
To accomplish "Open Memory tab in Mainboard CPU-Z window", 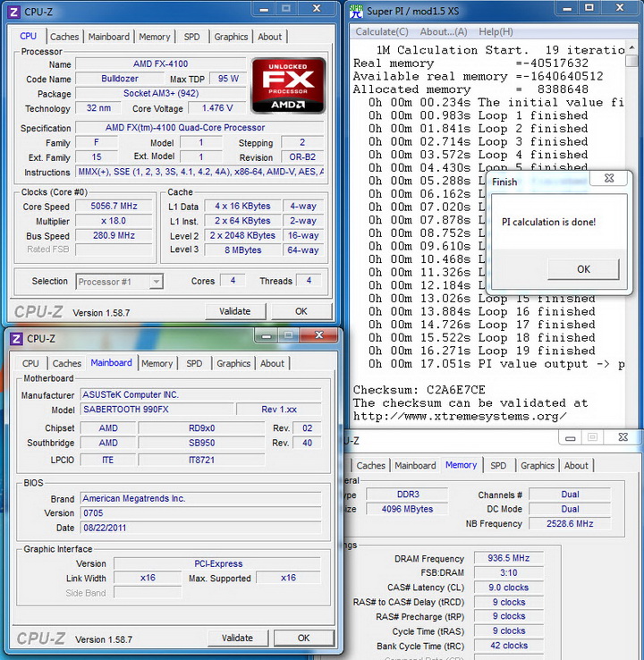I will coord(157,364).
